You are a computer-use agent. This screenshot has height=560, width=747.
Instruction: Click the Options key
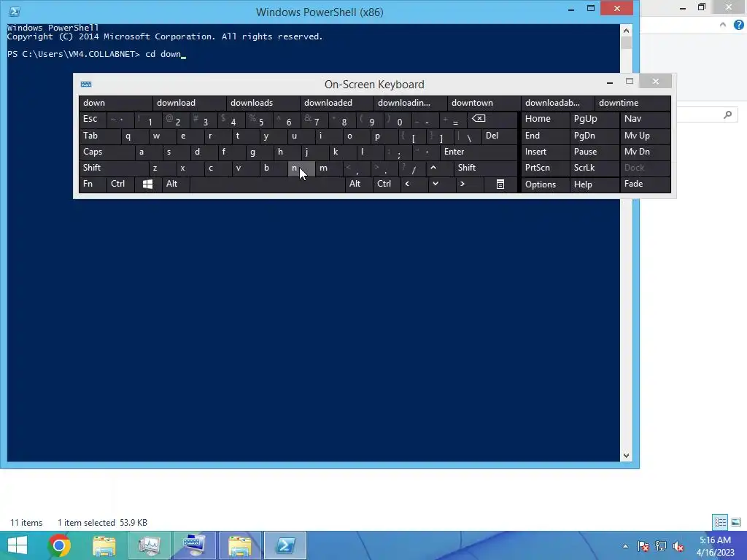[x=546, y=184]
